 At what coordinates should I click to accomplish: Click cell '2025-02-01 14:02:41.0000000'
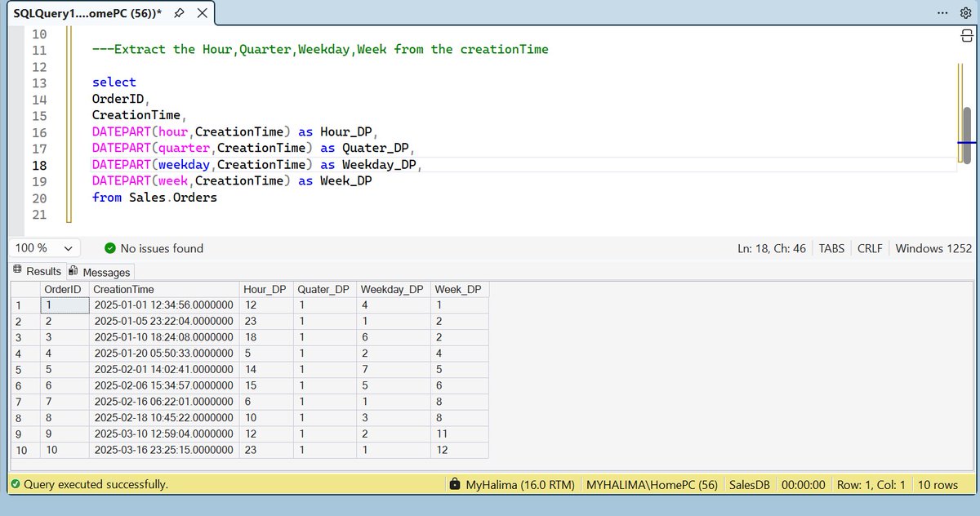pos(163,369)
